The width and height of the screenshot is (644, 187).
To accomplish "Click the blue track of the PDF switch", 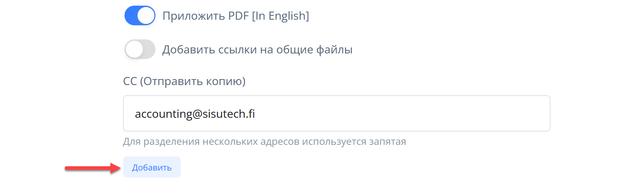I will pos(131,15).
